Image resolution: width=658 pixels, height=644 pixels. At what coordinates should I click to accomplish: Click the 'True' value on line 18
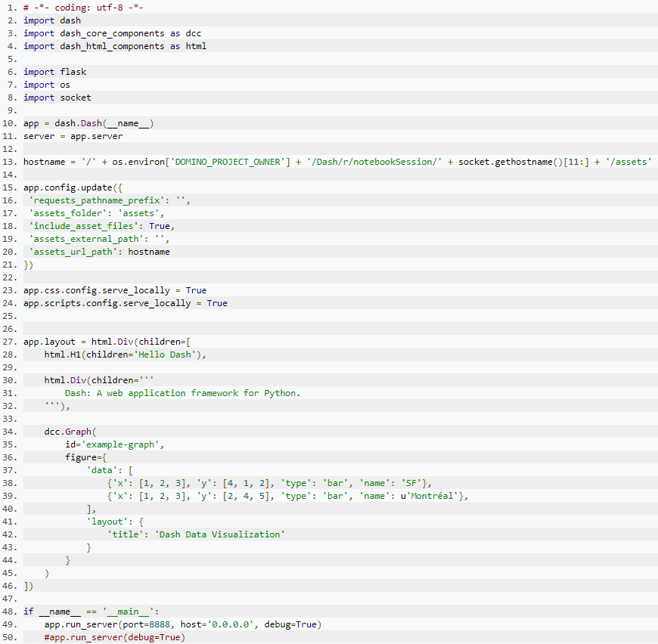tap(160, 226)
